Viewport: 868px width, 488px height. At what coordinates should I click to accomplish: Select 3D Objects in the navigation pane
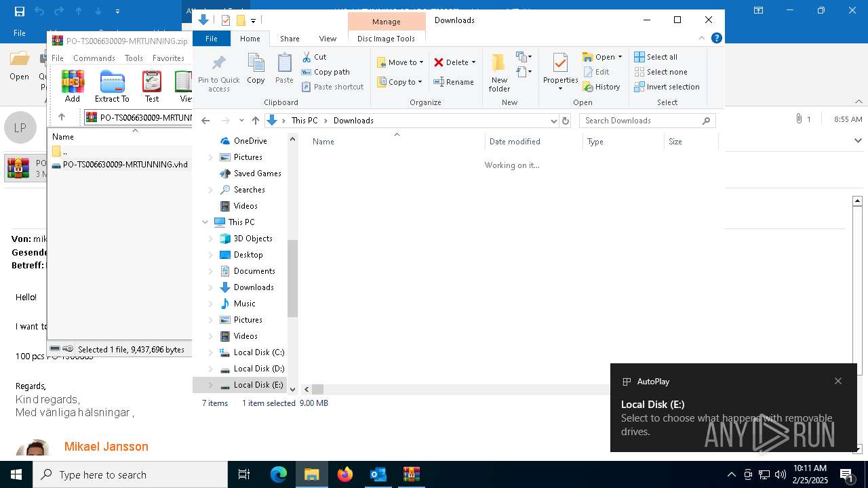tap(253, 239)
